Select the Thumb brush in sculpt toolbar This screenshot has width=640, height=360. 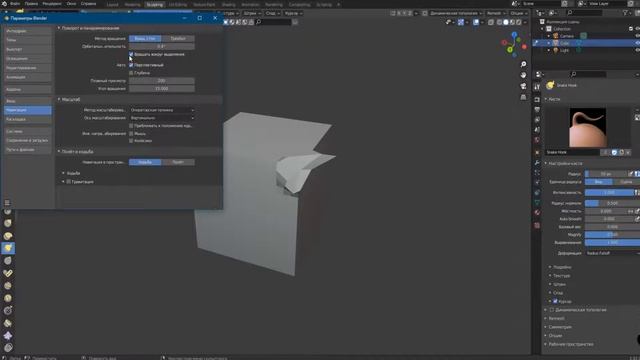[x=8, y=260]
